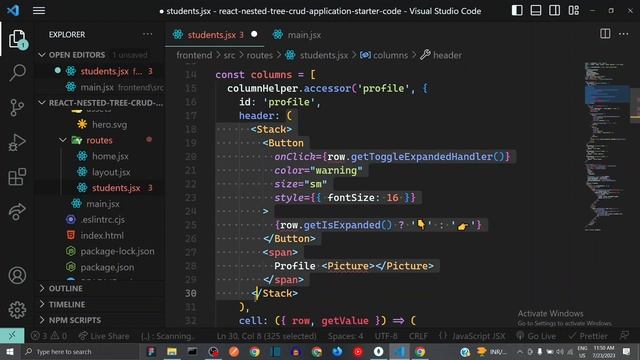
Task: Switch to the students.jsx tab
Action: tap(214, 35)
